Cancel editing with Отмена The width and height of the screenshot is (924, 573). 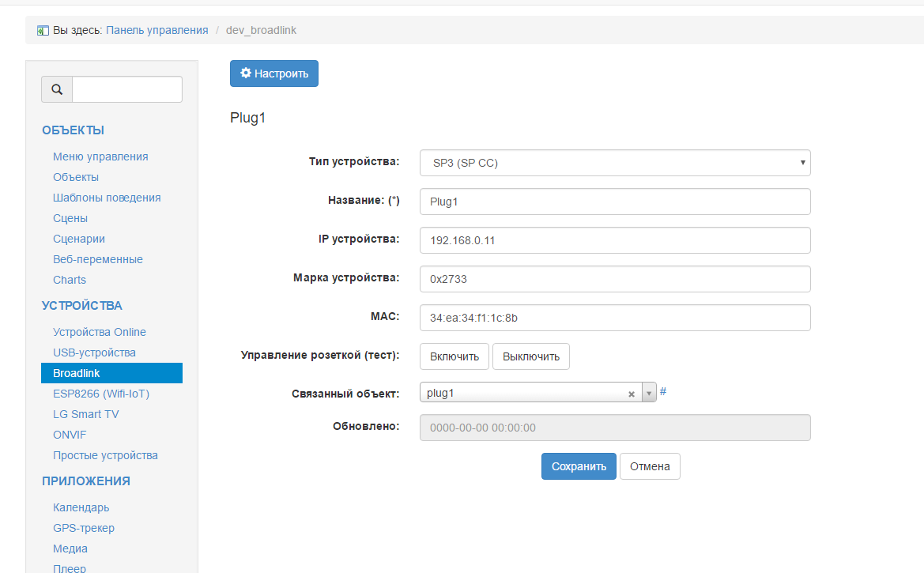pos(650,466)
